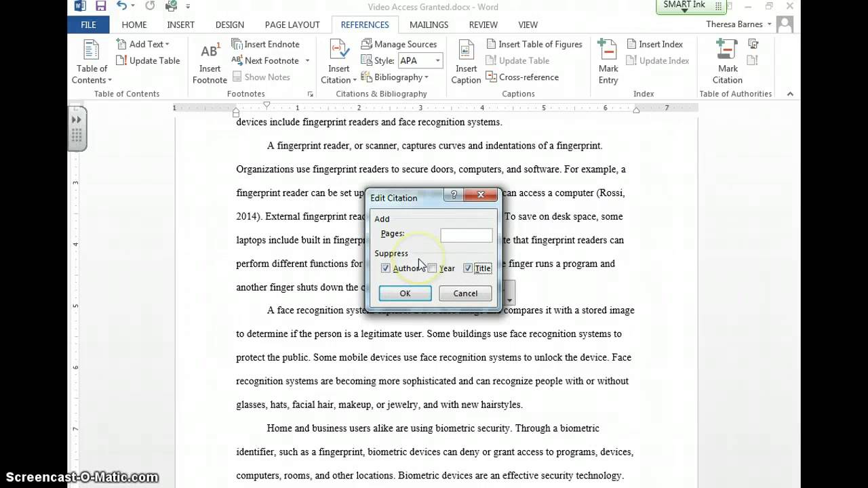Open Manage Sources
The height and width of the screenshot is (488, 868).
pyautogui.click(x=399, y=44)
